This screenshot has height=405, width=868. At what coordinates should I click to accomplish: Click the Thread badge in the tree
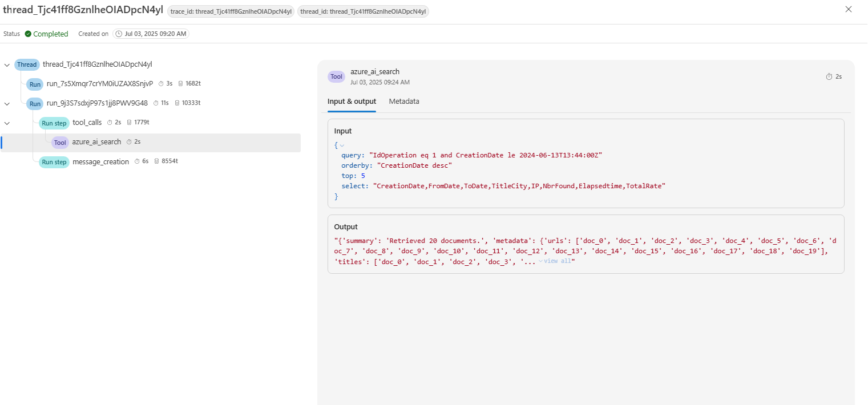(x=27, y=64)
